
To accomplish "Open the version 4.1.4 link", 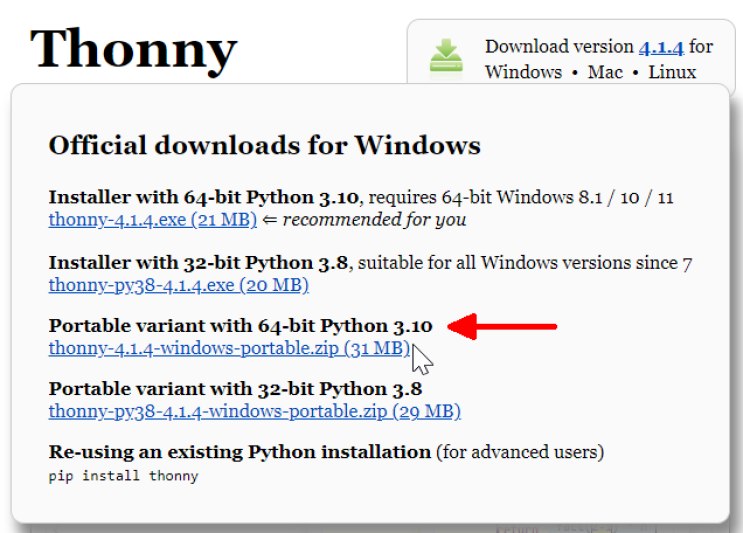I will (x=661, y=47).
